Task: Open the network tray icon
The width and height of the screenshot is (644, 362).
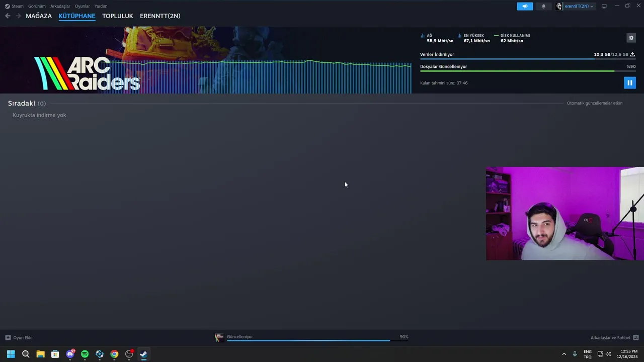Action: pos(600,354)
